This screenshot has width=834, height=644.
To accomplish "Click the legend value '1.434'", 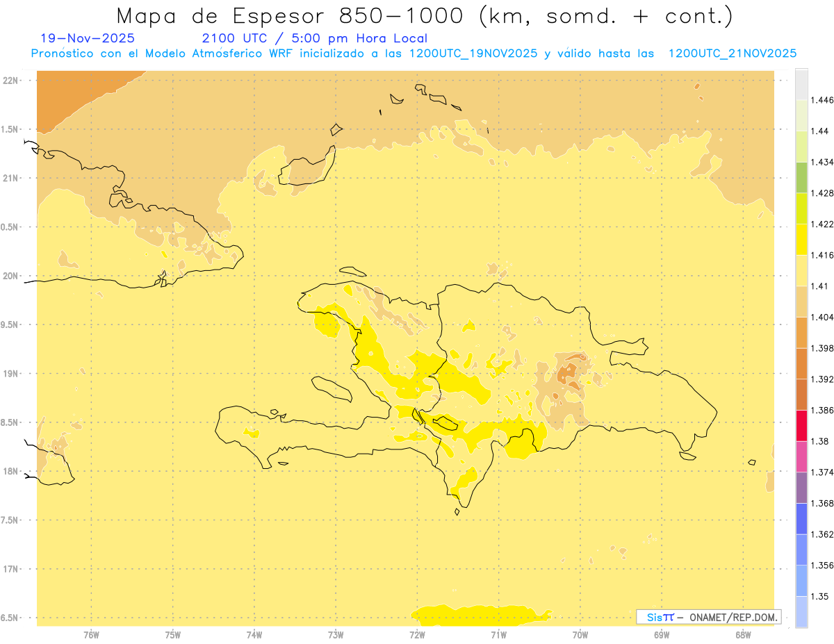I will (x=824, y=162).
